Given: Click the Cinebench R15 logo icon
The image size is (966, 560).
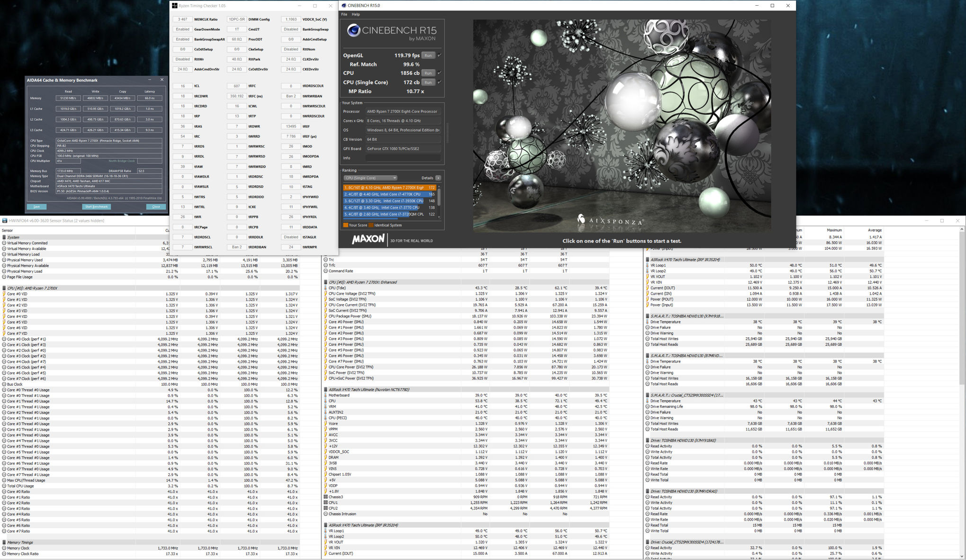Looking at the screenshot, I should 353,31.
